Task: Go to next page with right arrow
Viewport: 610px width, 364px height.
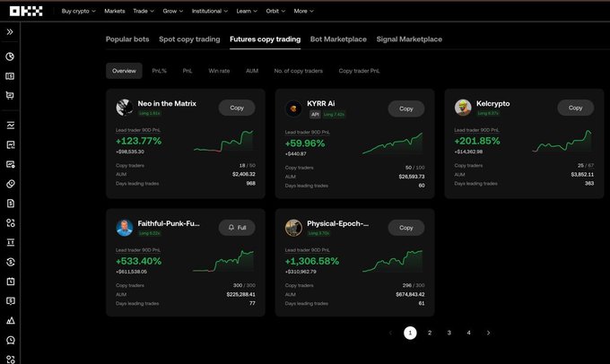Action: 489,333
